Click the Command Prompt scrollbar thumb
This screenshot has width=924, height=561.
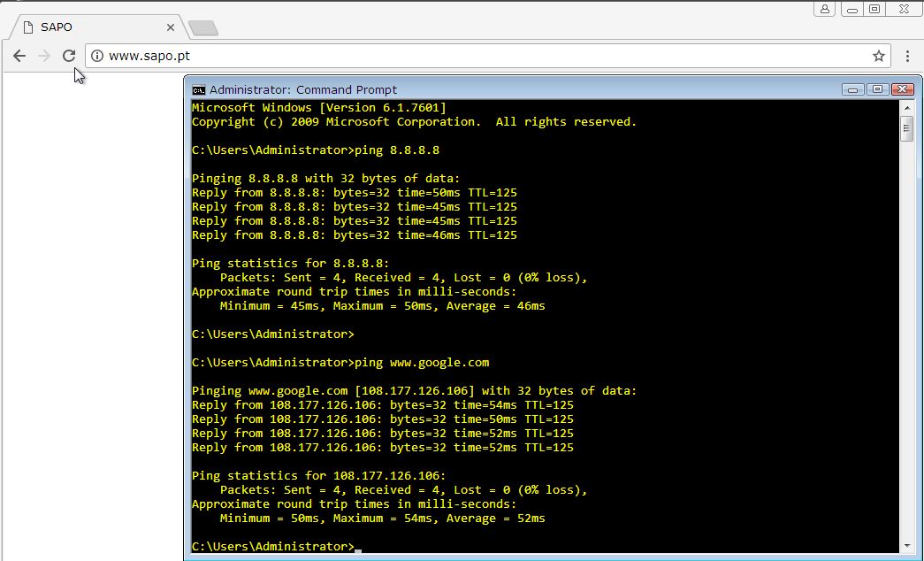pos(906,129)
